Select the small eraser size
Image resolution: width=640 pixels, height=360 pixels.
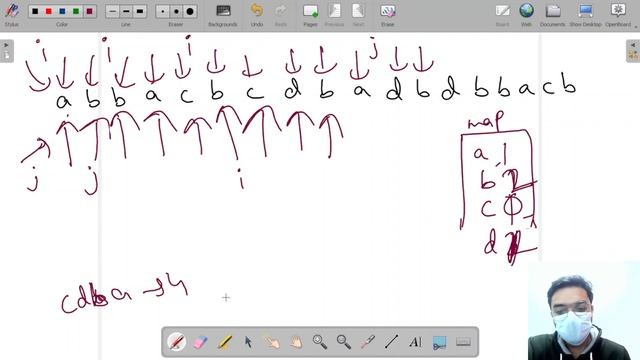coord(163,11)
